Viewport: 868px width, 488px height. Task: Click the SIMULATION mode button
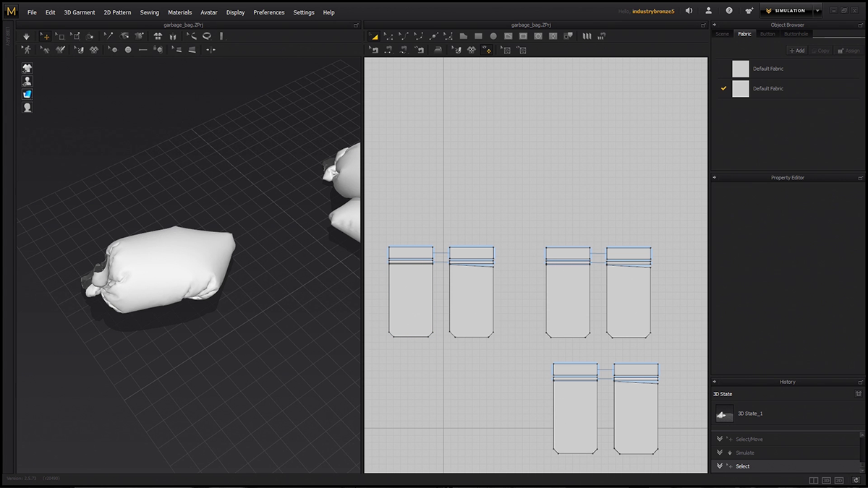786,11
